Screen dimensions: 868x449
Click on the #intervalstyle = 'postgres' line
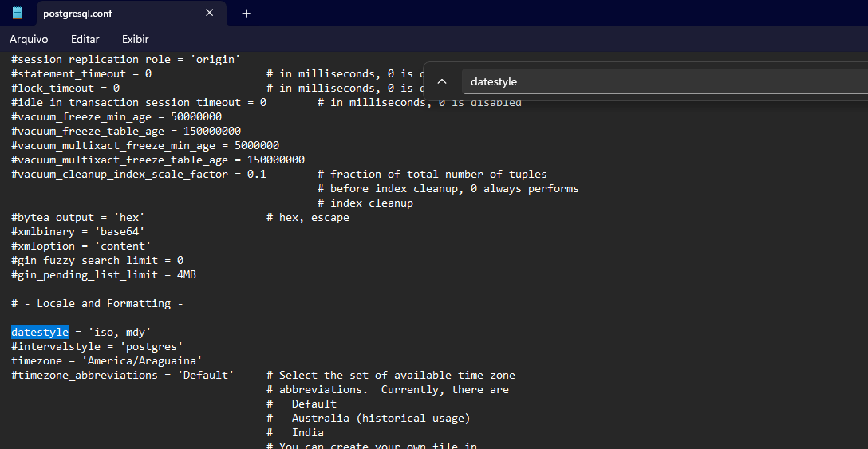click(x=97, y=346)
